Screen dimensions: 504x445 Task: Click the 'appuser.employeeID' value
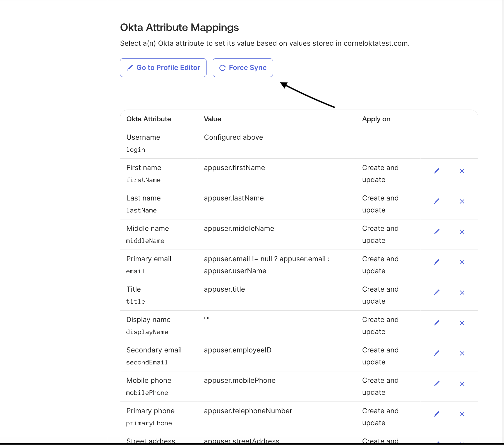tap(238, 350)
